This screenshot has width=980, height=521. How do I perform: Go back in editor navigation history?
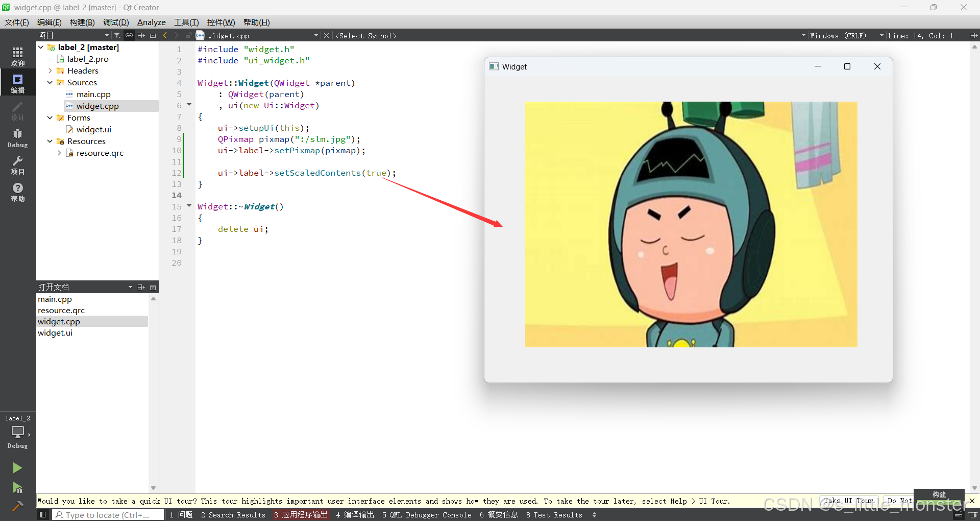coord(165,35)
